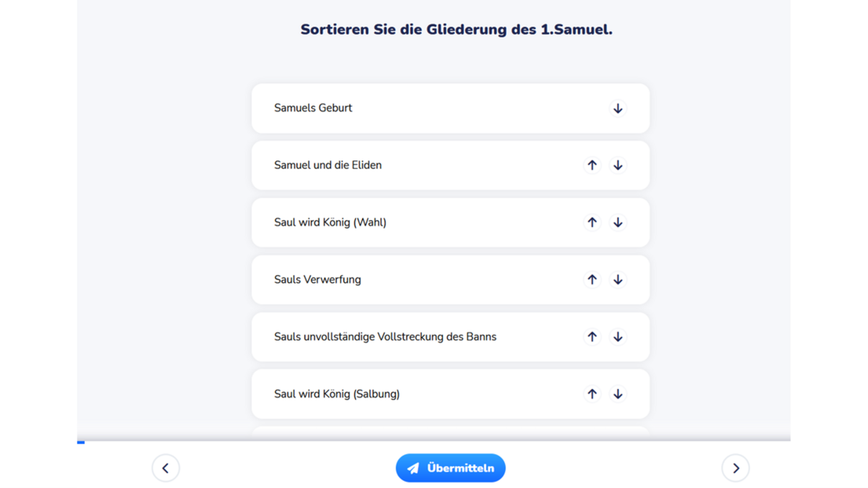Move 'Saul wird König (Wahl)' down
Image resolution: width=868 pixels, height=488 pixels.
pos(618,223)
